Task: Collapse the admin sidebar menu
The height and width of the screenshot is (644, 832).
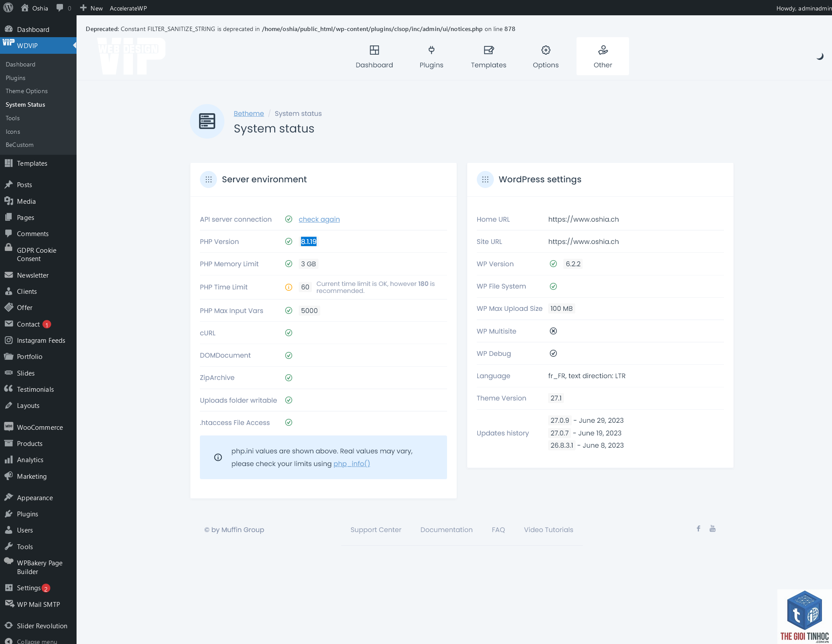Action: coord(38,640)
